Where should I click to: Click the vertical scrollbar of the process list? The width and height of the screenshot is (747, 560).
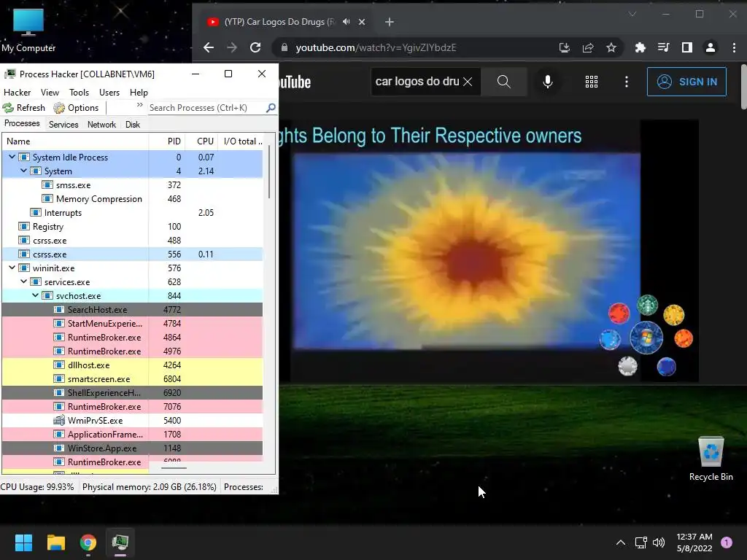tap(269, 171)
